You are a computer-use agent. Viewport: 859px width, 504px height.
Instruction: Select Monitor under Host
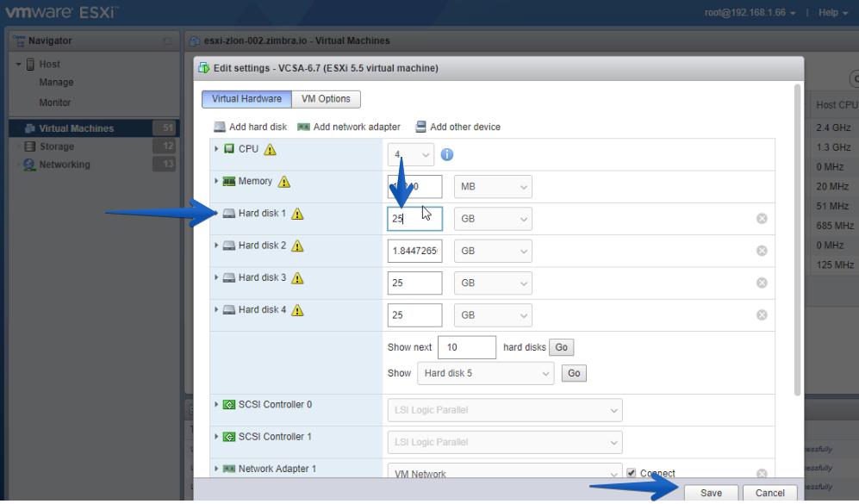click(55, 103)
